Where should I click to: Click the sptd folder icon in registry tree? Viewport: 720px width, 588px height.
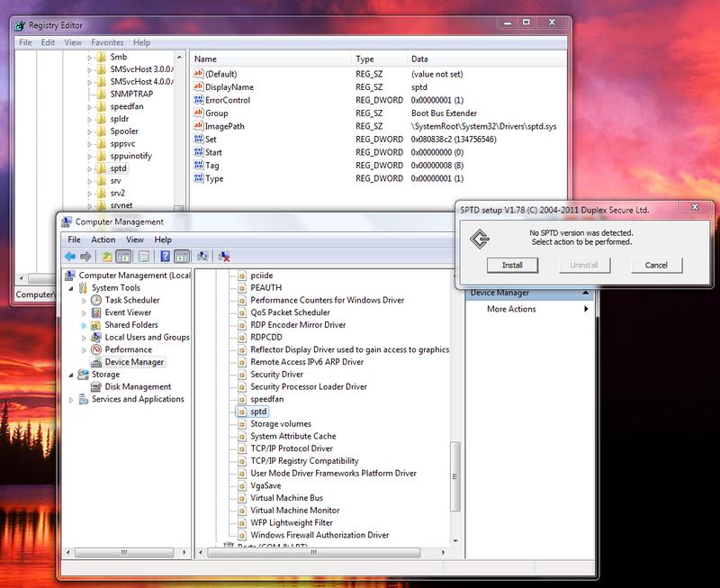(x=100, y=167)
